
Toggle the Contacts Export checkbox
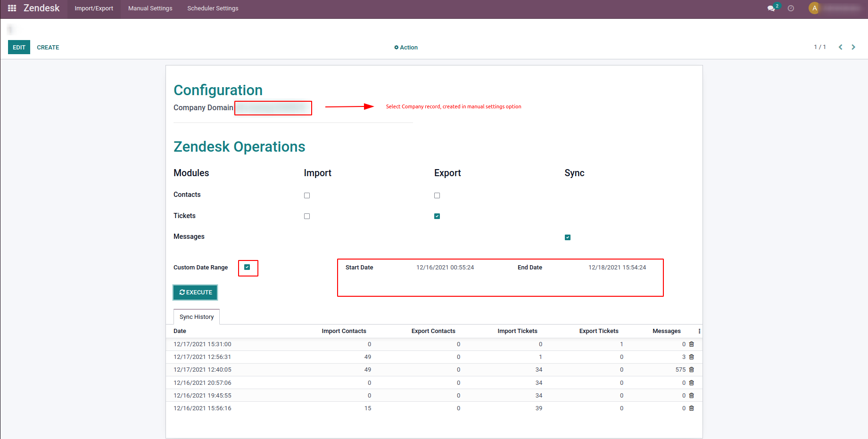pos(437,195)
